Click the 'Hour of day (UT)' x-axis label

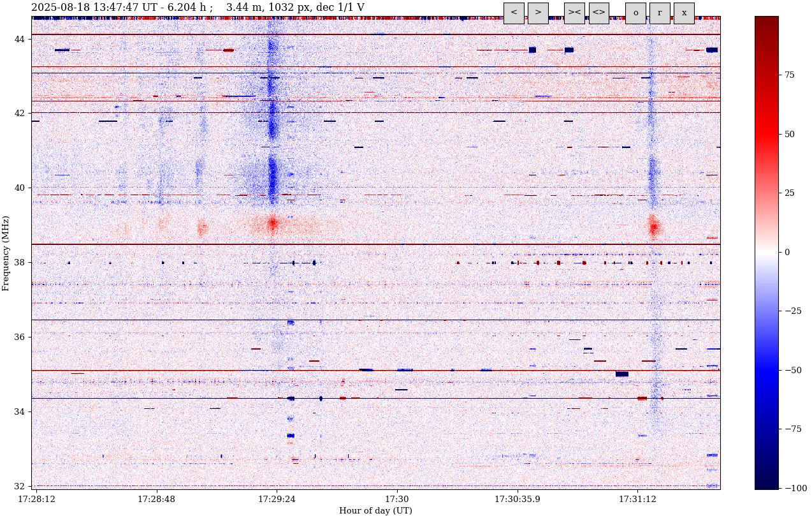[x=375, y=511]
